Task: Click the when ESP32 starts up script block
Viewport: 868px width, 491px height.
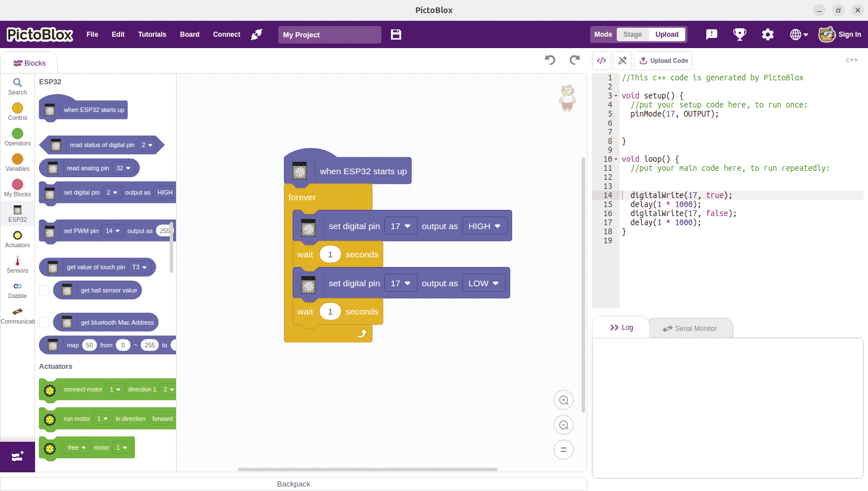Action: (347, 169)
